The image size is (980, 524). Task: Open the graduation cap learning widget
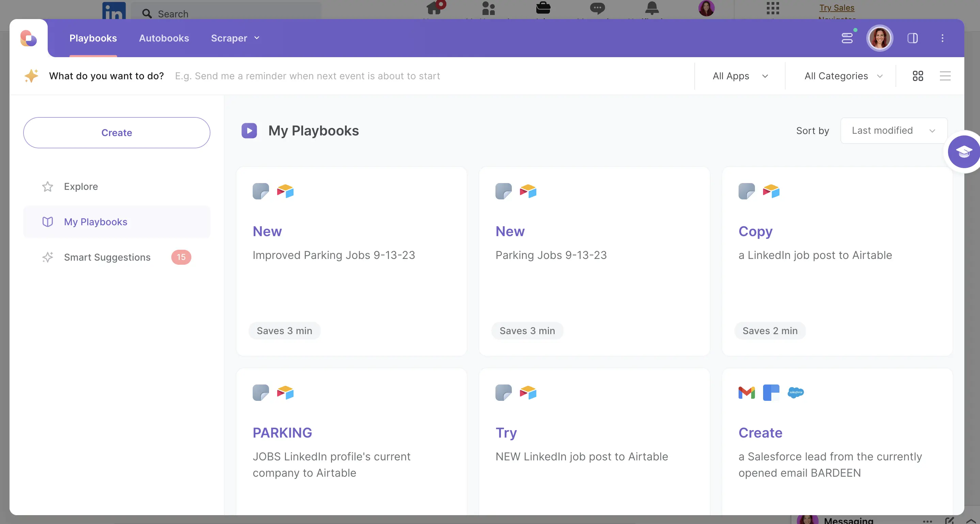pos(964,152)
